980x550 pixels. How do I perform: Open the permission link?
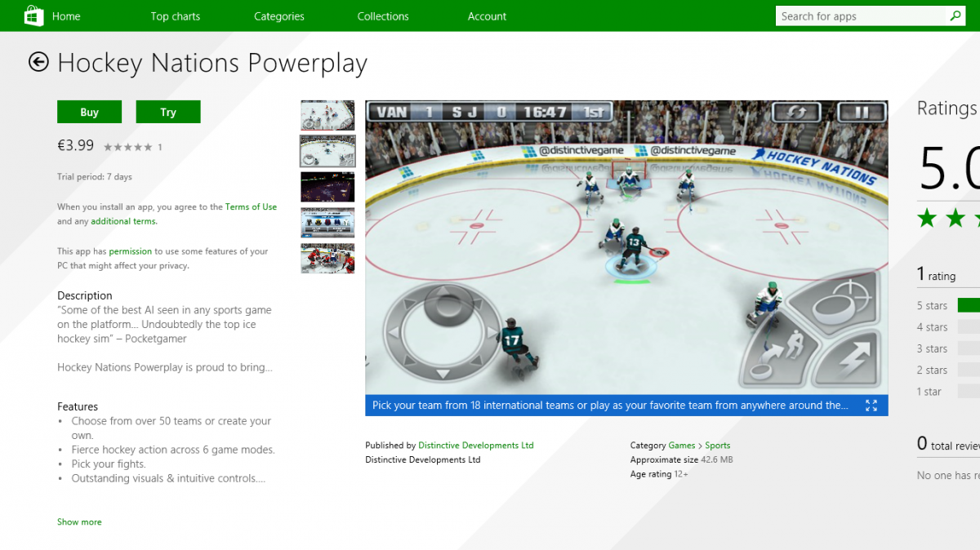[131, 251]
